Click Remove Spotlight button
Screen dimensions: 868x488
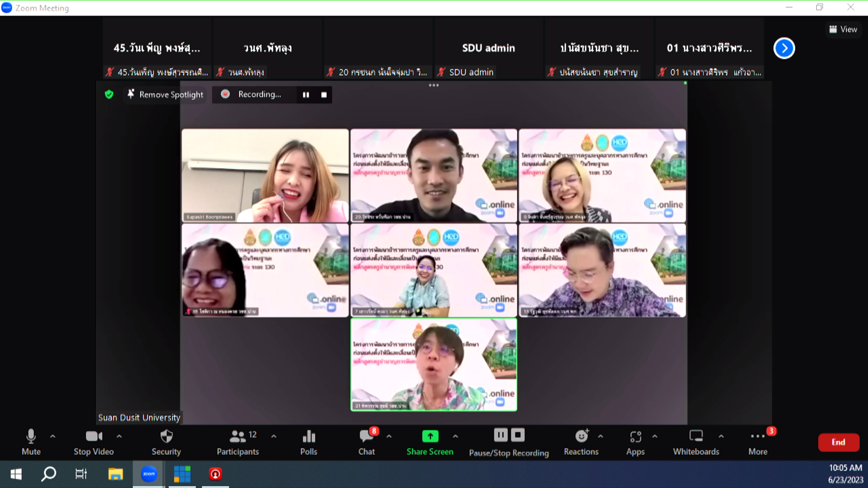[x=165, y=94]
